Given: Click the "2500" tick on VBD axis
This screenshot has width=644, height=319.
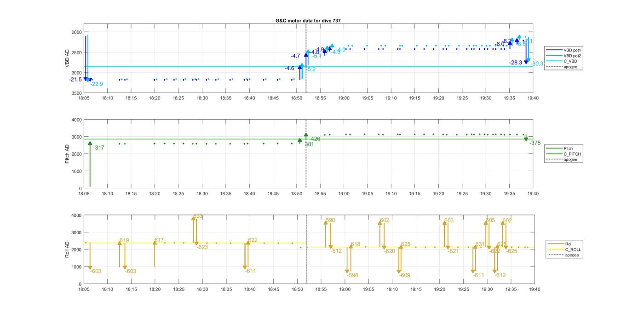Looking at the screenshot, I should click(77, 52).
